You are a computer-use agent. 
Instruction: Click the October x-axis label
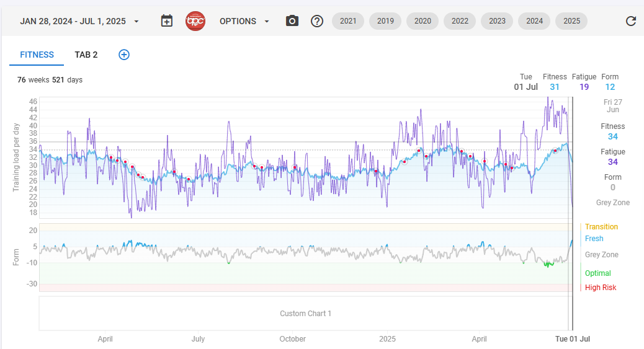(x=292, y=339)
